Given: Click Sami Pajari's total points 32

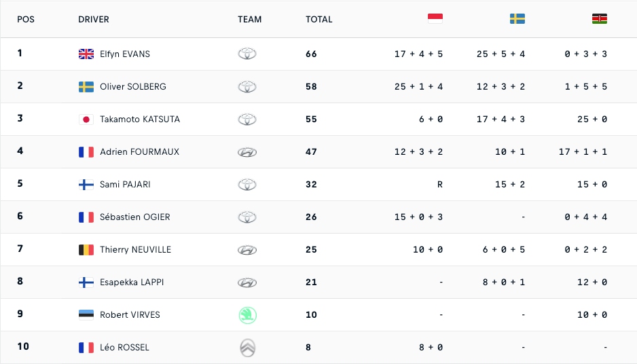Looking at the screenshot, I should [311, 185].
